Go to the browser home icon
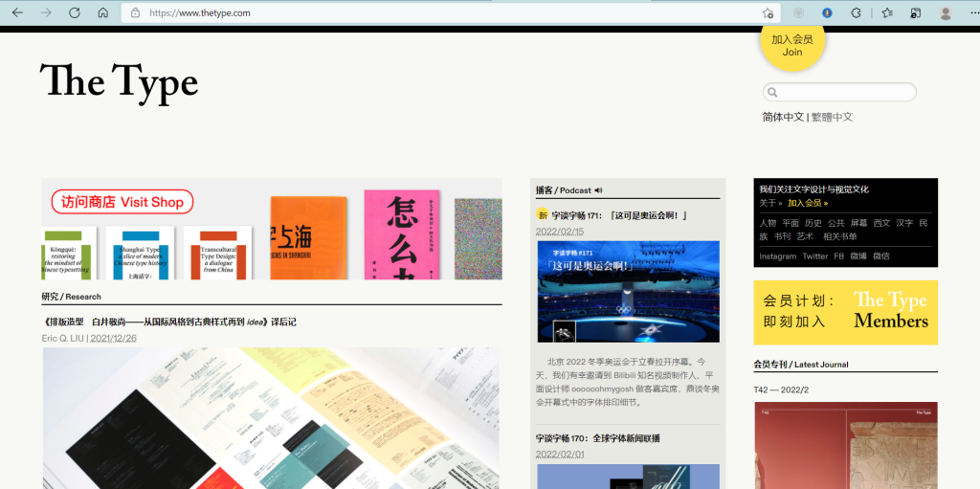Image resolution: width=980 pixels, height=489 pixels. pos(102,12)
